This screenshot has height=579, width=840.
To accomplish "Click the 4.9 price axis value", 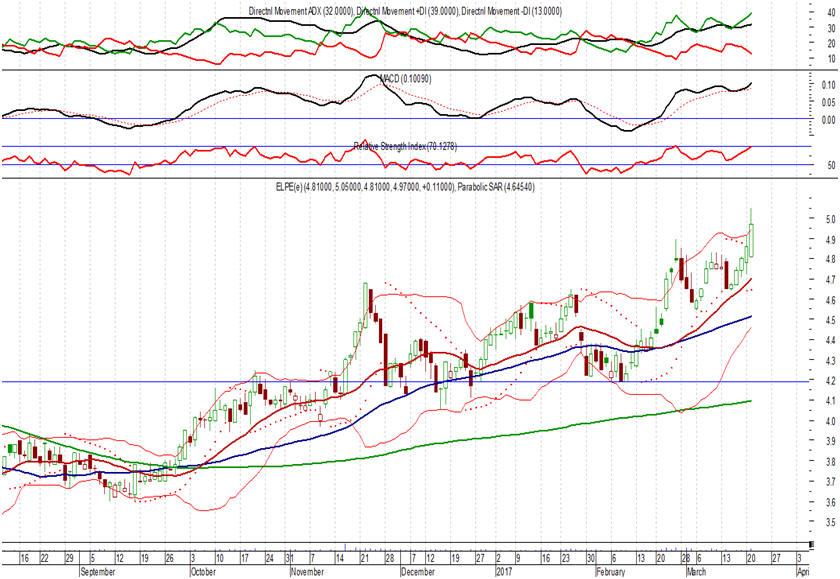I will 830,239.
